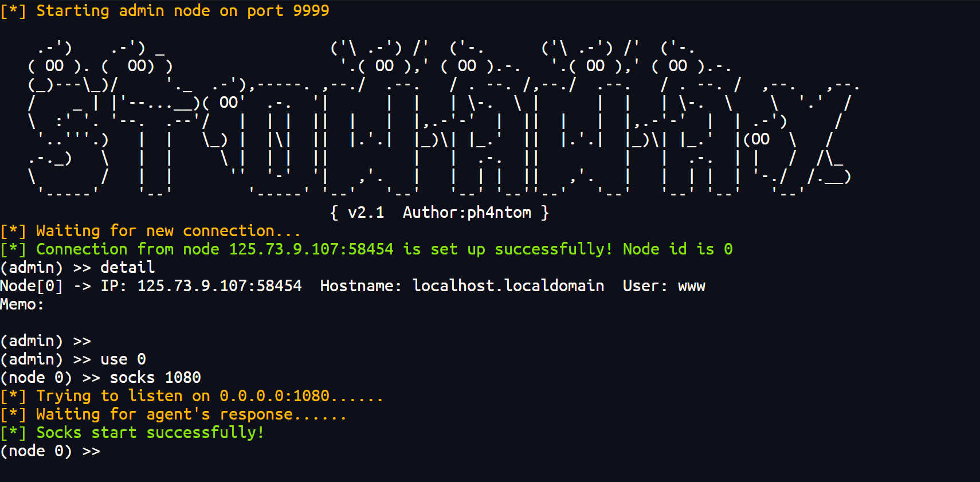
Task: Click 'Node id is 0' text
Action: pyautogui.click(x=678, y=249)
